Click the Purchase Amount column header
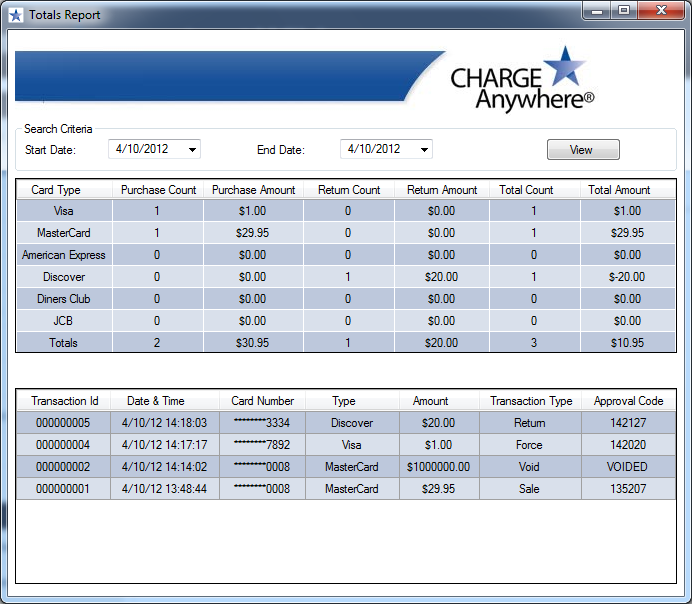The image size is (694, 605). (254, 190)
